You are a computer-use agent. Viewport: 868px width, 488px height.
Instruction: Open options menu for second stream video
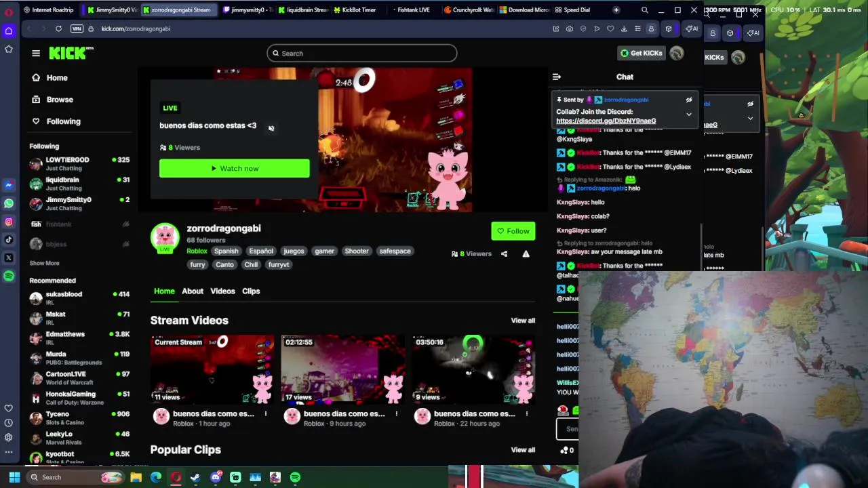(397, 413)
